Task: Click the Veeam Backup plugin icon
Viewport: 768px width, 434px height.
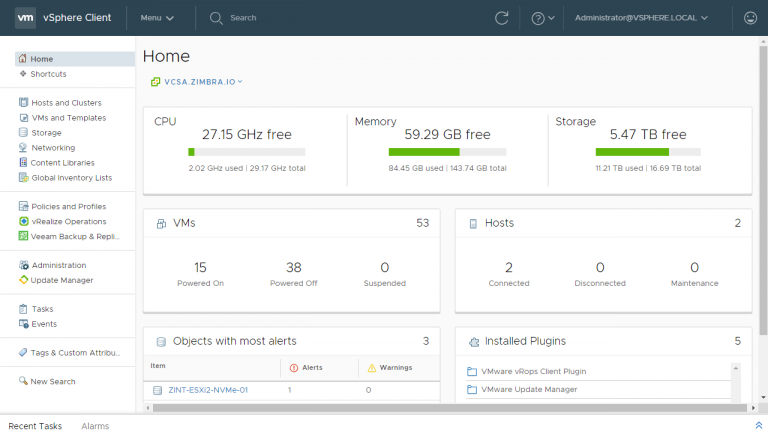Action: coord(23,236)
